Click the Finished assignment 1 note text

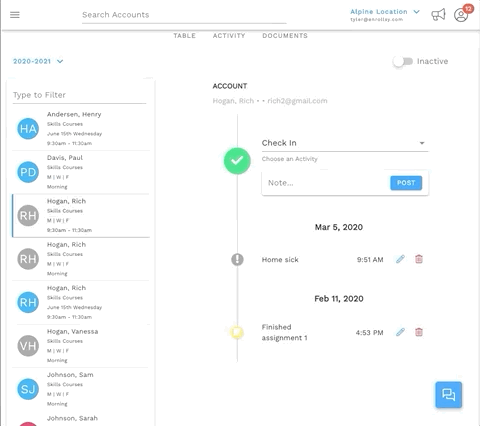click(284, 332)
